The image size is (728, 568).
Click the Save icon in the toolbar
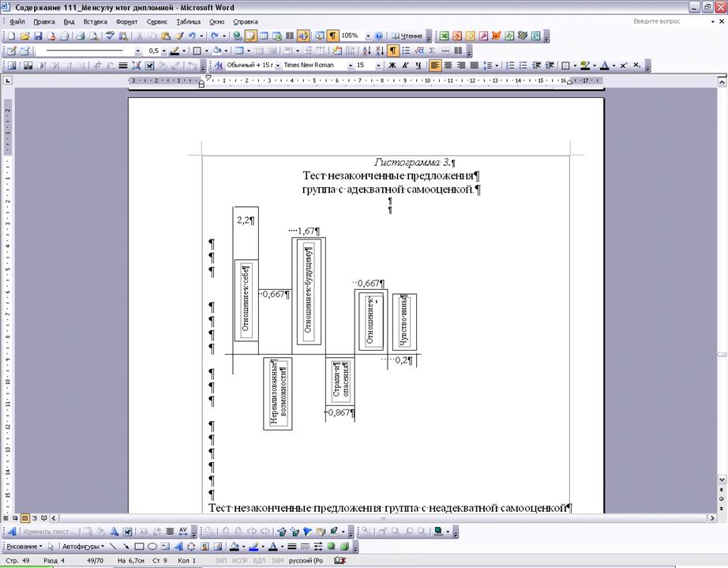coord(38,36)
